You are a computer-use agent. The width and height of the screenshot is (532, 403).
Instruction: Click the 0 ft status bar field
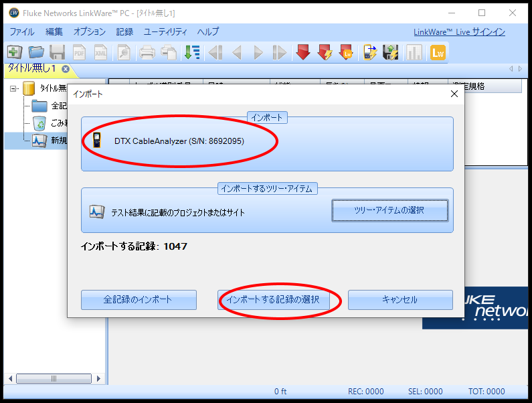point(280,392)
